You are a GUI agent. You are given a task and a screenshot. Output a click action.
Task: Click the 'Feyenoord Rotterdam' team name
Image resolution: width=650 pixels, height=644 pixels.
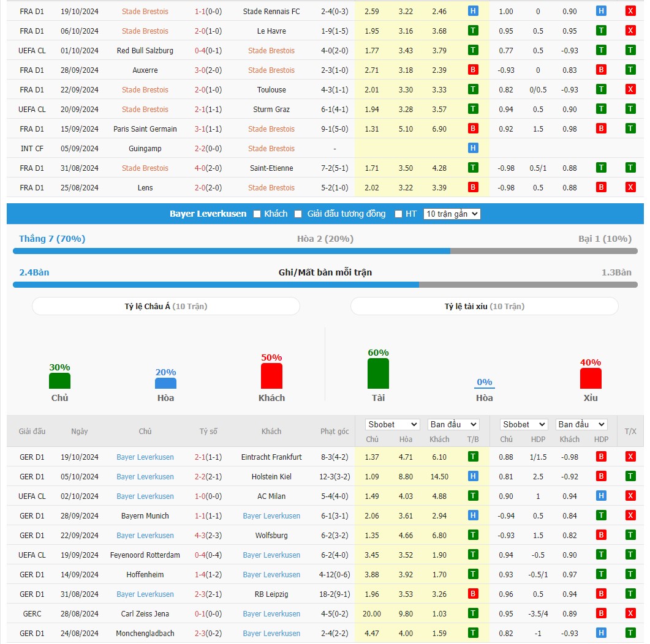(145, 555)
